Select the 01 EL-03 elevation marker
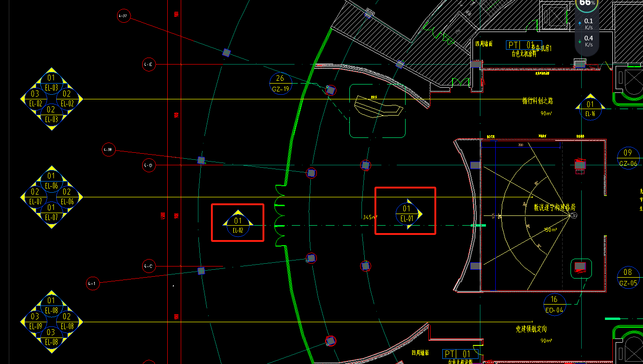 pyautogui.click(x=52, y=82)
